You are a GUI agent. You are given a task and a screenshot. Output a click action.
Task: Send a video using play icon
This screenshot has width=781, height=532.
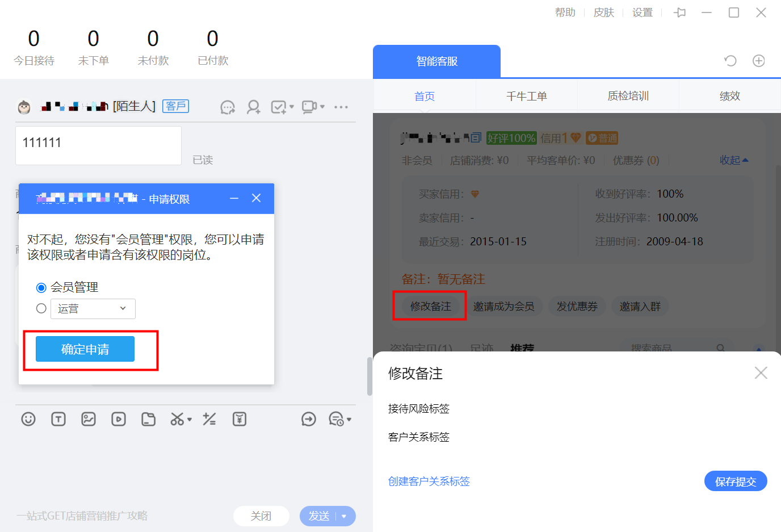coord(119,419)
